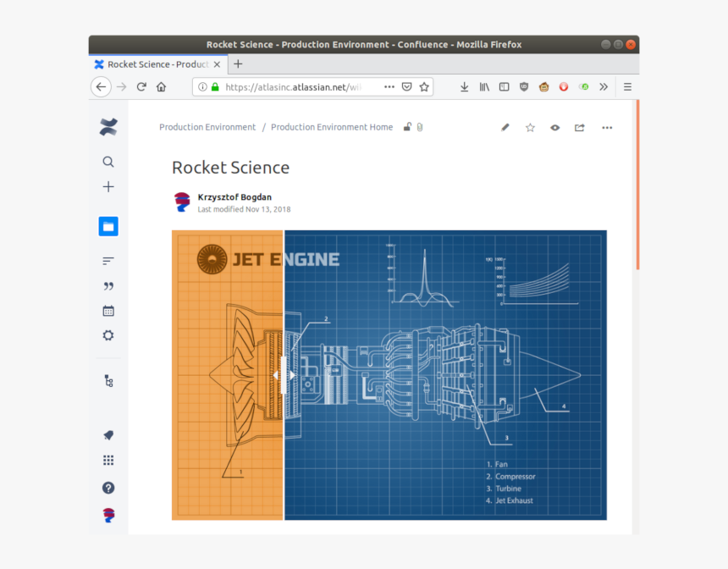This screenshot has width=728, height=569.
Task: Toggle watching with the eye icon
Action: [554, 127]
